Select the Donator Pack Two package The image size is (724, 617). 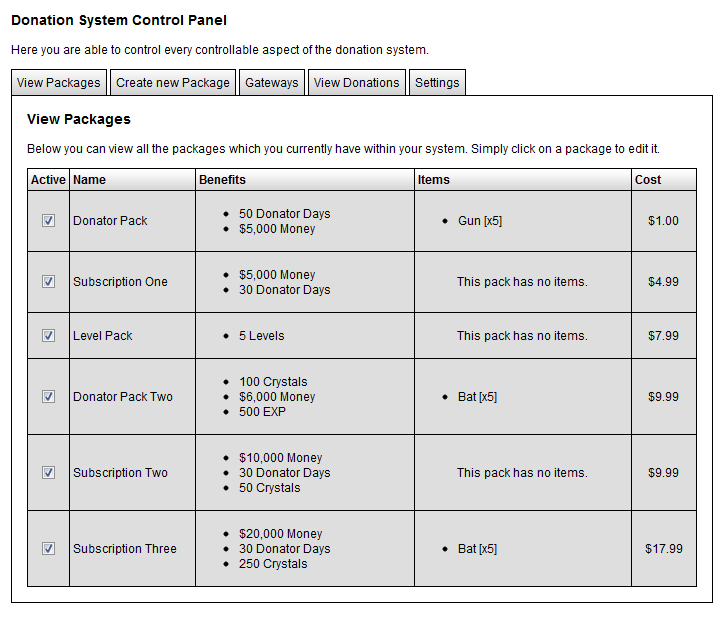pyautogui.click(x=123, y=397)
